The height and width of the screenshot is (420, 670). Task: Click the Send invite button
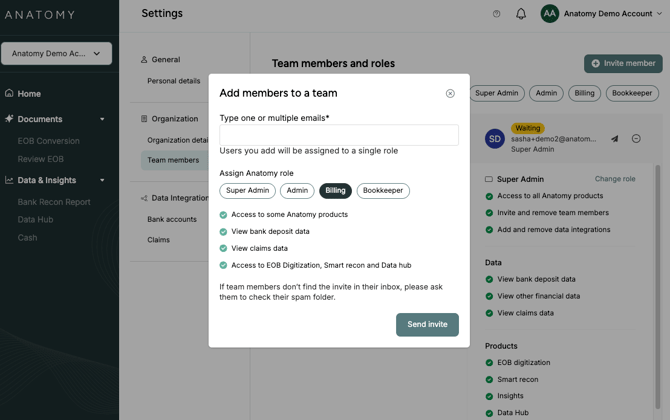tap(427, 325)
